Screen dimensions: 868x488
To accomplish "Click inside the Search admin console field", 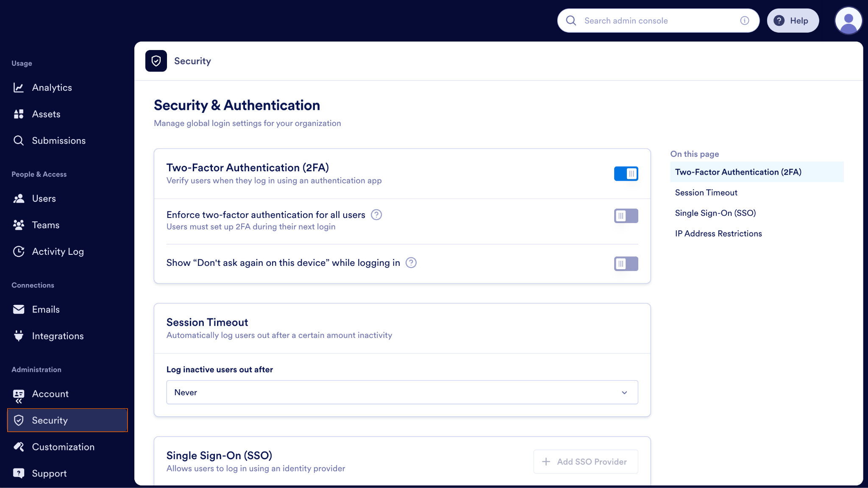I will tap(657, 20).
